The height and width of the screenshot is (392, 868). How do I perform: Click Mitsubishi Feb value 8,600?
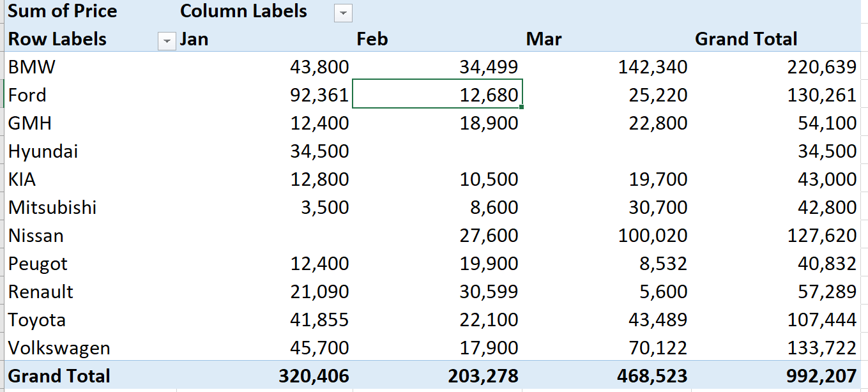pos(494,207)
